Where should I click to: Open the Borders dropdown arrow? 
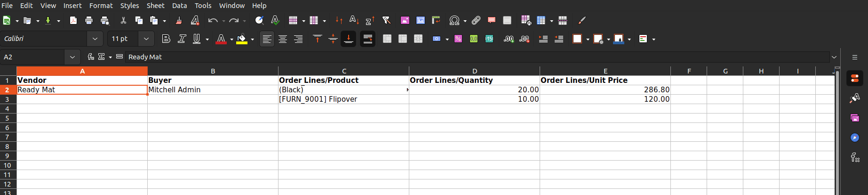click(x=588, y=39)
